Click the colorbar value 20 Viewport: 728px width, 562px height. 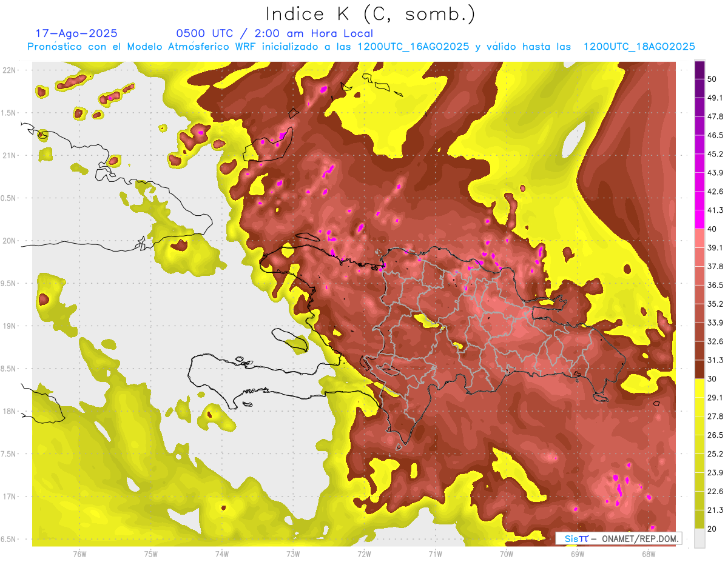712,529
